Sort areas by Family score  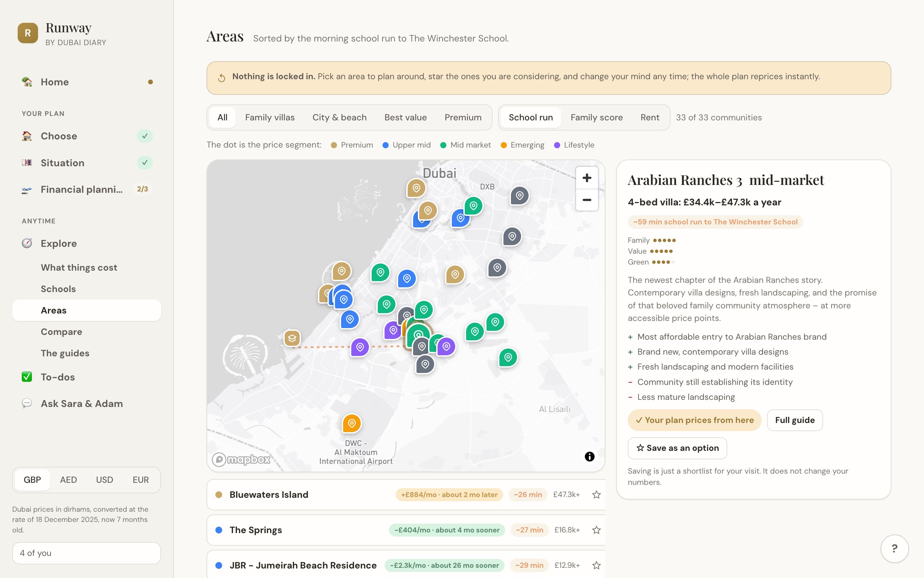(x=597, y=117)
